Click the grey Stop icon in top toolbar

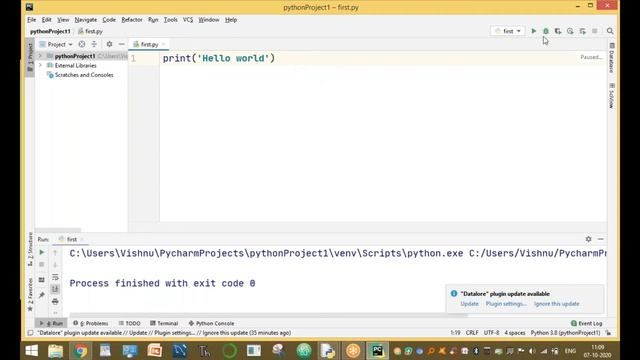pyautogui.click(x=595, y=31)
